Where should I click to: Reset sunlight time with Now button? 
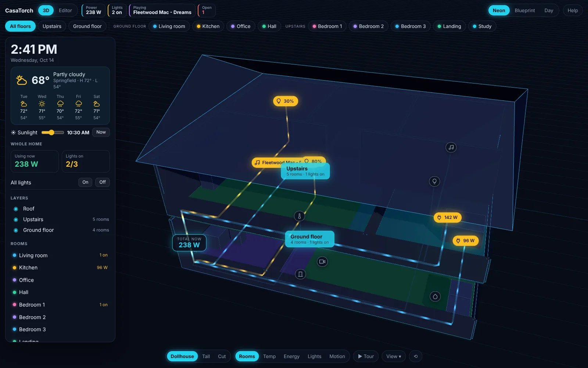click(x=101, y=132)
